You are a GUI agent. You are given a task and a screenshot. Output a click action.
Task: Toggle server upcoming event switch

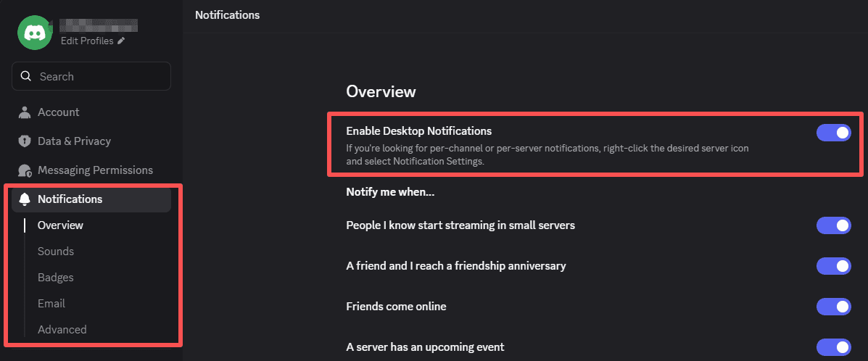coord(834,347)
